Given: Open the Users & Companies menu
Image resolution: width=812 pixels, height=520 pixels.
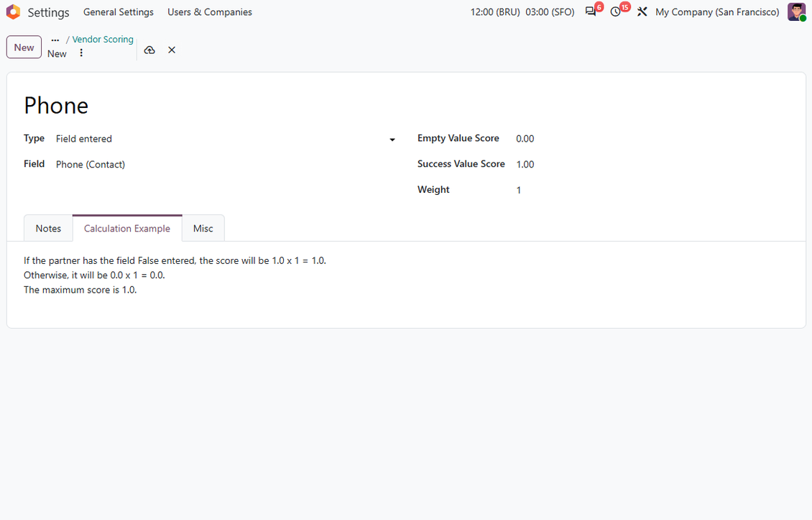Looking at the screenshot, I should (210, 12).
